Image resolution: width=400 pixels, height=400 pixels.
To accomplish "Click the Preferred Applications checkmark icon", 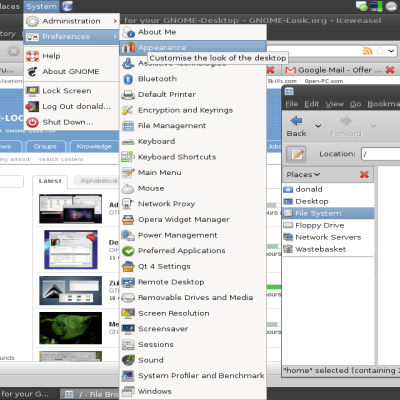I will [x=128, y=251].
